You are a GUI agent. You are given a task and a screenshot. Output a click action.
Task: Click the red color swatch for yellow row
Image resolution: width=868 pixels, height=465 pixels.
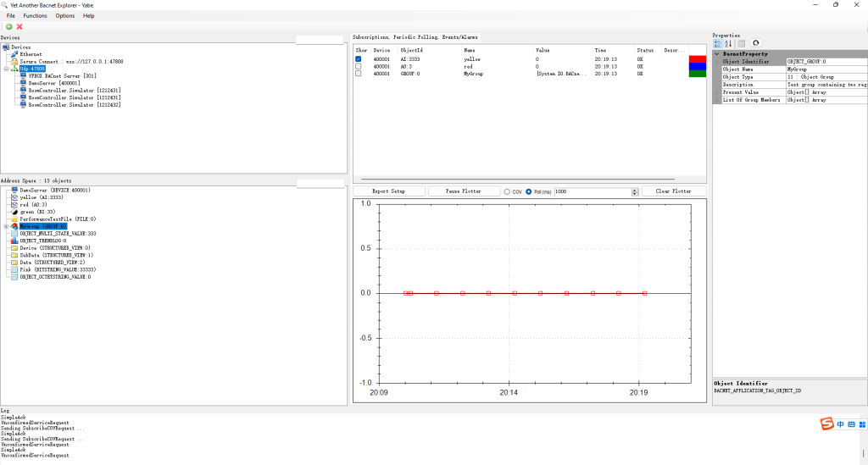point(697,59)
